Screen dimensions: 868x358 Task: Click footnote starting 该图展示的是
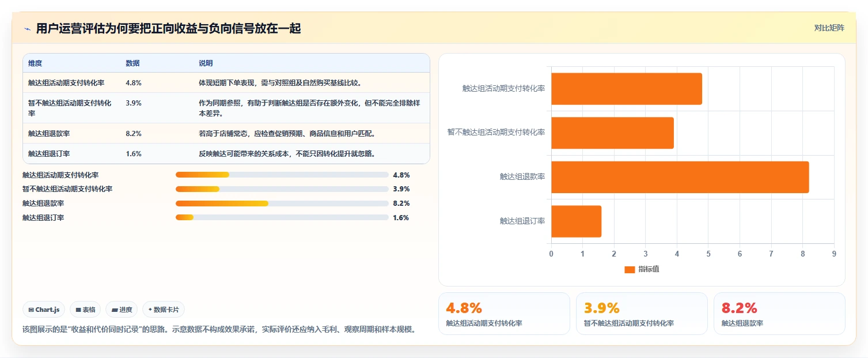[219, 330]
